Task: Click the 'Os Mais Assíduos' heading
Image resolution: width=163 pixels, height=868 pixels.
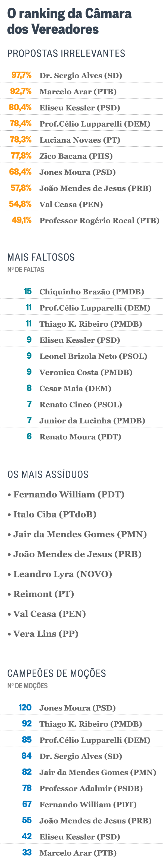Action: (48, 474)
